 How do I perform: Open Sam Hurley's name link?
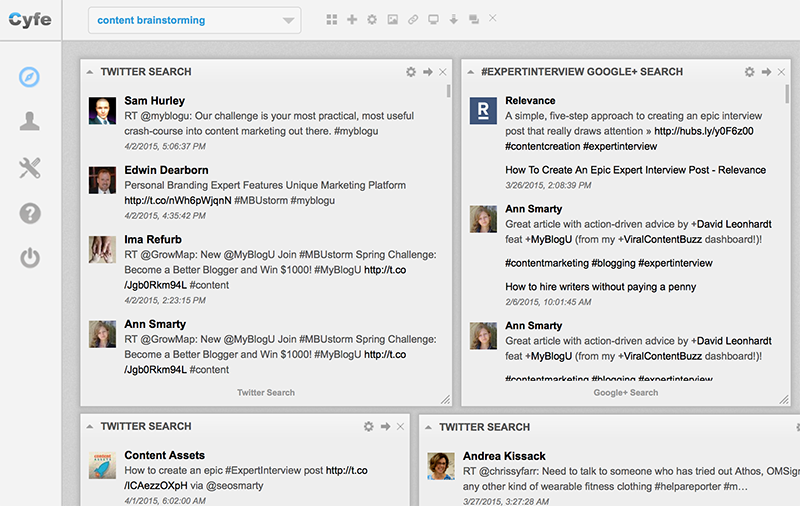[155, 100]
